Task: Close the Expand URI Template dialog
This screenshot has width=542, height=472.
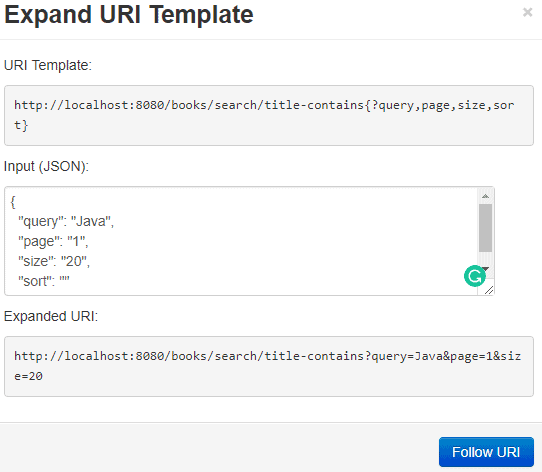Action: pyautogui.click(x=527, y=12)
